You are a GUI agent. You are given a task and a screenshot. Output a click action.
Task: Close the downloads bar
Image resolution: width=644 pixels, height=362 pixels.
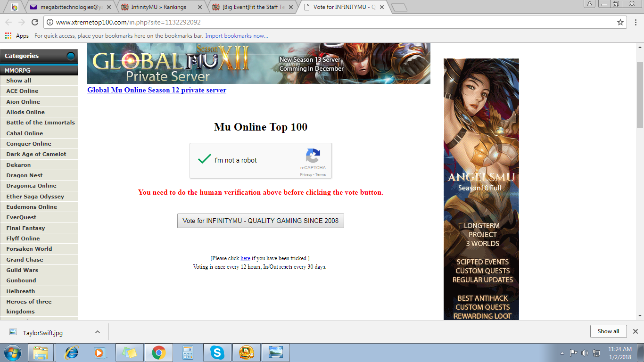[635, 331]
